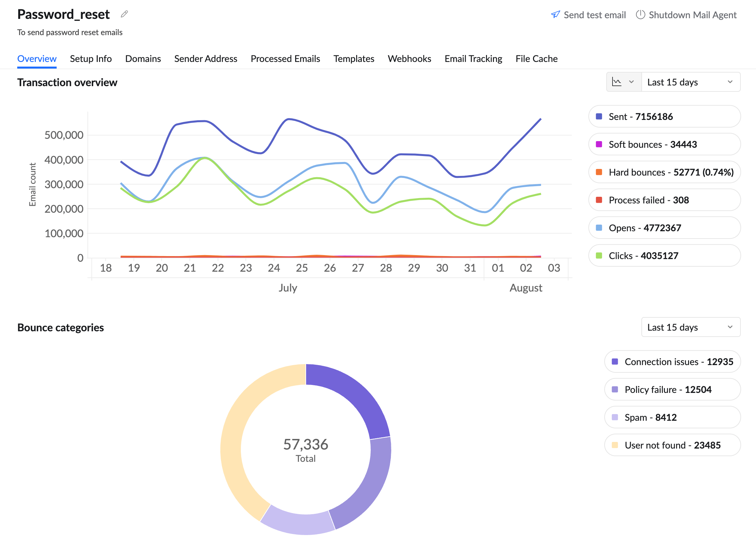Screen dimensions: 756x540
Task: Click the line chart type icon
Action: pos(617,82)
